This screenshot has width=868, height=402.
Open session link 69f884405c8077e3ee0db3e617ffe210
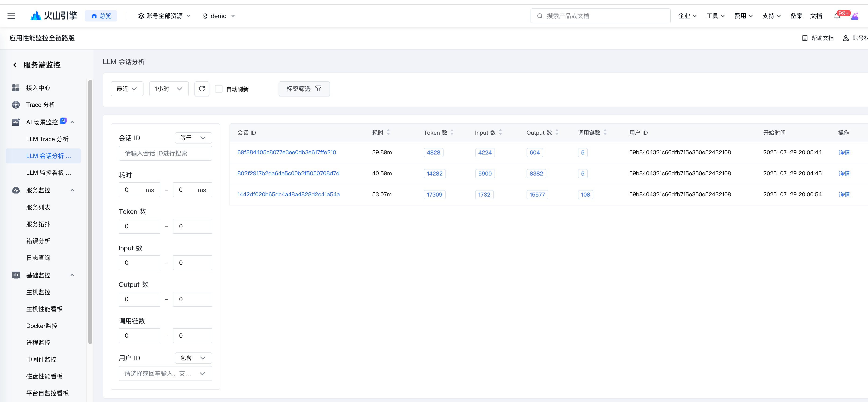coord(287,152)
